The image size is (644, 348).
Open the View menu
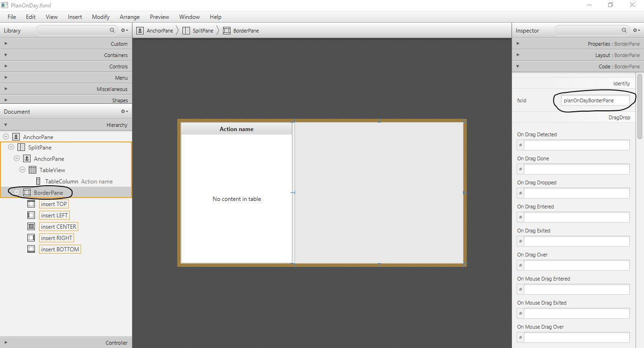pos(52,17)
